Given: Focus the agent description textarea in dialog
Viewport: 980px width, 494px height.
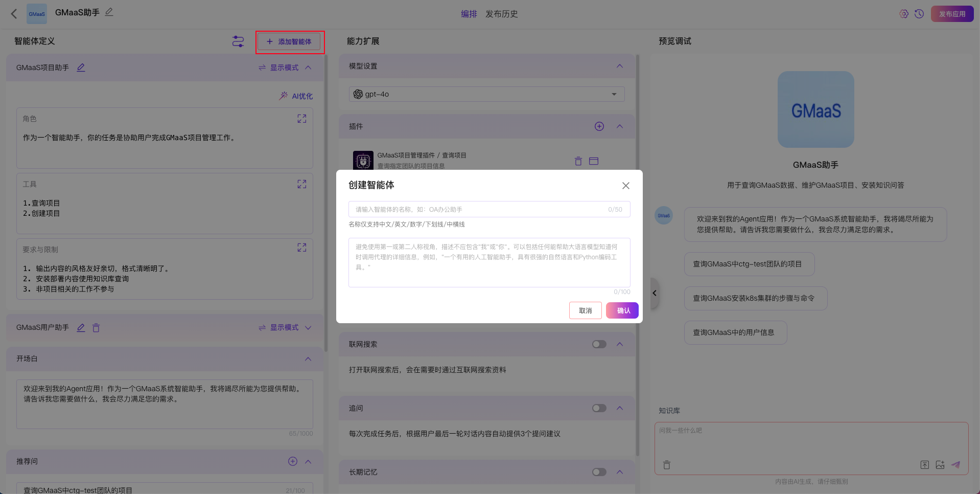Looking at the screenshot, I should point(489,262).
